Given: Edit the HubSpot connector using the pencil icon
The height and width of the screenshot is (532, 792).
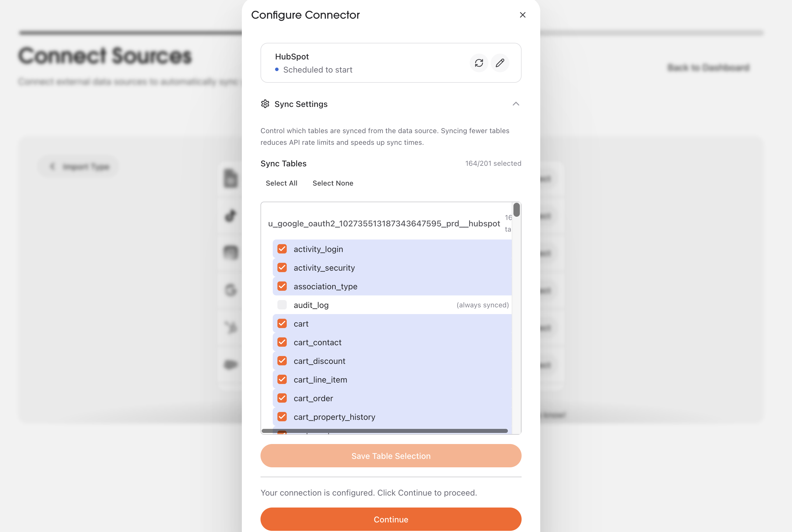Looking at the screenshot, I should tap(499, 63).
